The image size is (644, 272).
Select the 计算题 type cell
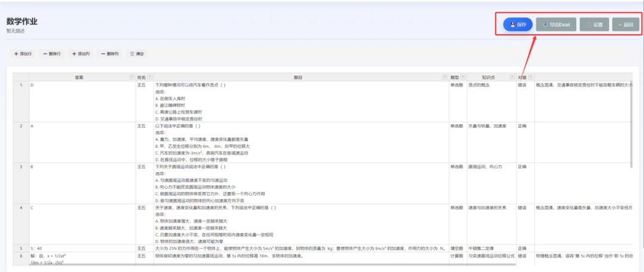pos(457,258)
